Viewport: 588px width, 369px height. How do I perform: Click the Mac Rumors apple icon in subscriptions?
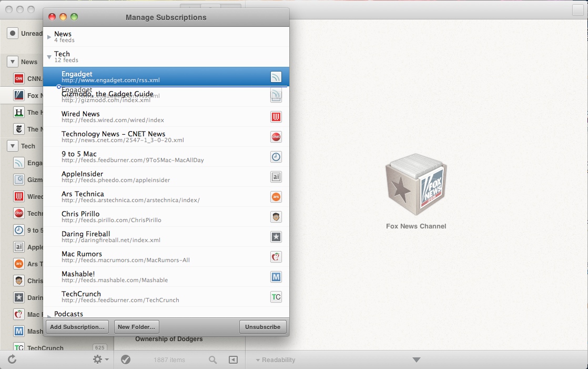tap(276, 257)
